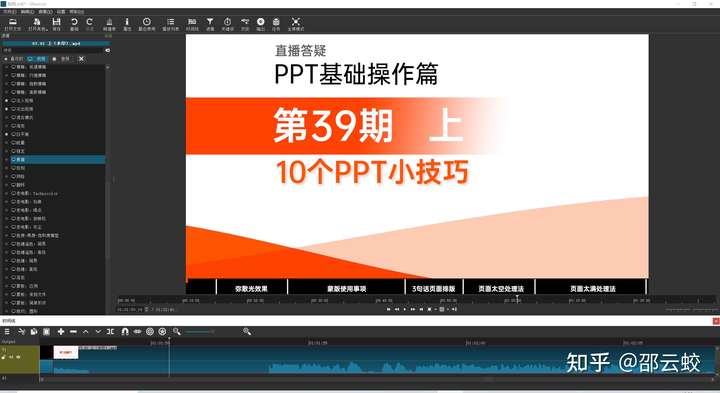
Task: Toggle timeline snapping (magnet icon)
Action: [x=125, y=331]
